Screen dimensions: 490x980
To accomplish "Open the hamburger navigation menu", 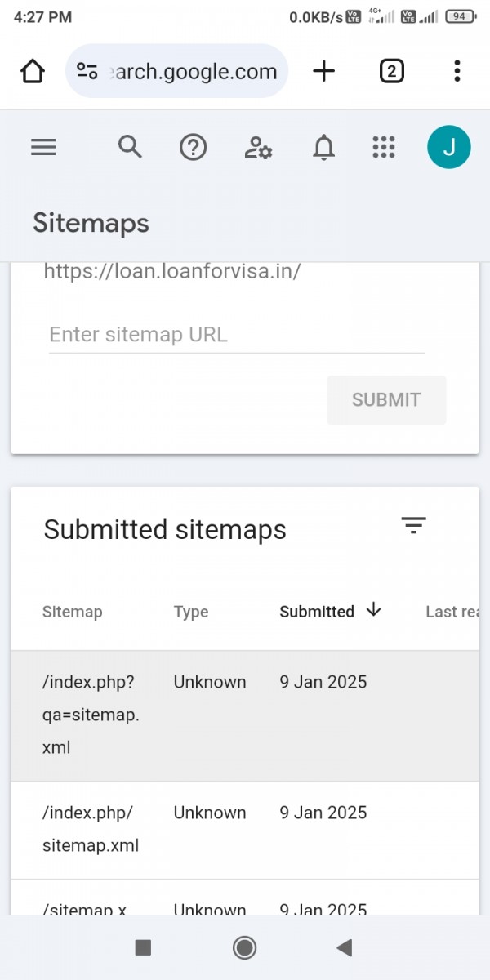I will (x=43, y=147).
